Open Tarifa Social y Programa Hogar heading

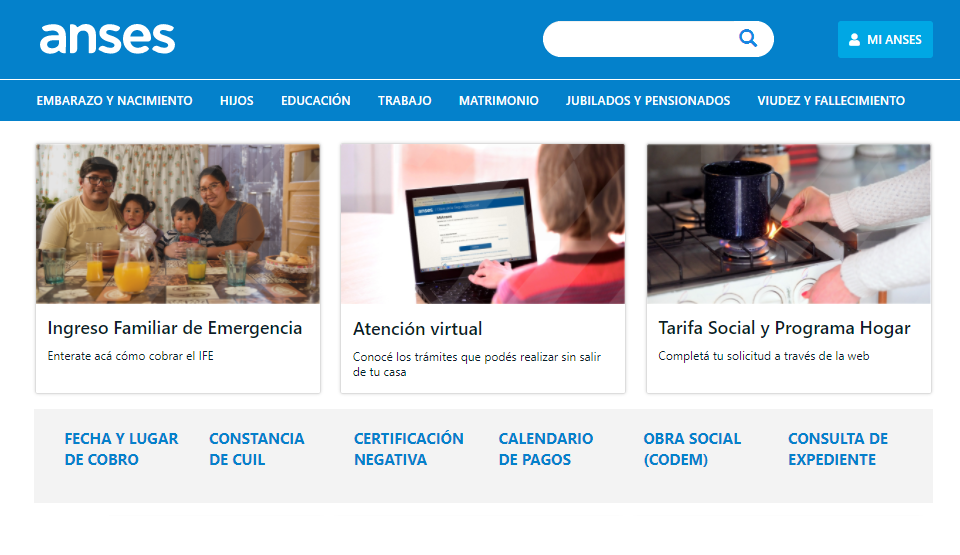click(x=784, y=328)
